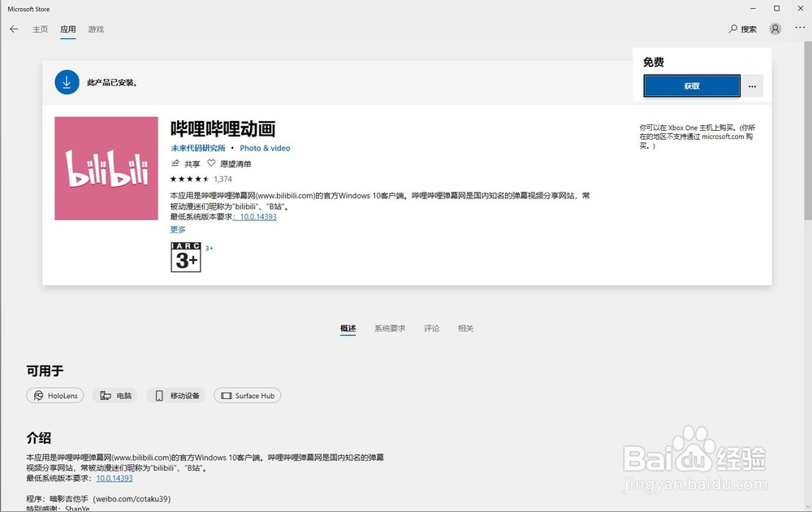Screen dimensions: 812x512
Task: Click the IARC 3+ rating badge
Action: click(x=186, y=257)
